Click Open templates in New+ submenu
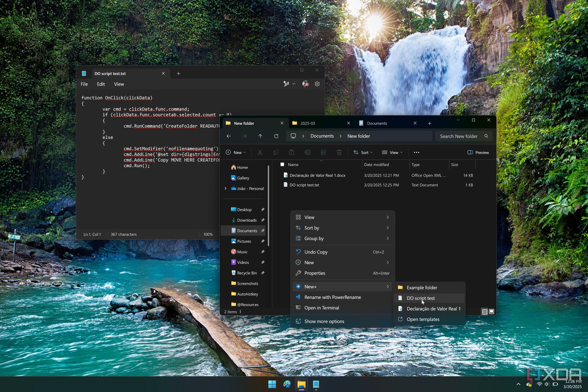The width and height of the screenshot is (588, 392). coord(429,319)
